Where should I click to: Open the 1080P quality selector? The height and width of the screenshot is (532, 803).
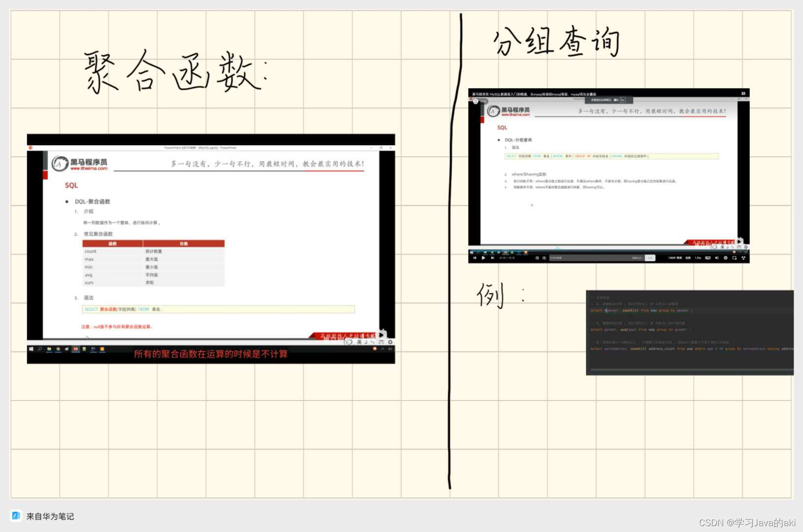[x=675, y=258]
